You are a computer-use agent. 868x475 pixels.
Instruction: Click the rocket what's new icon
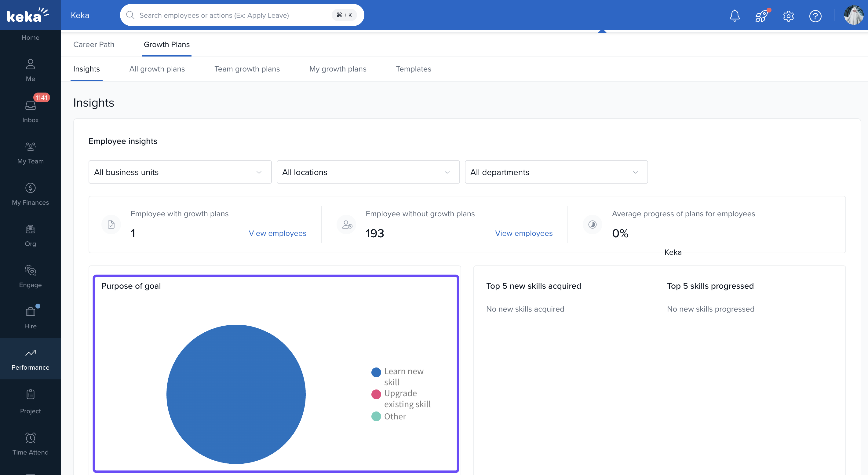(761, 16)
